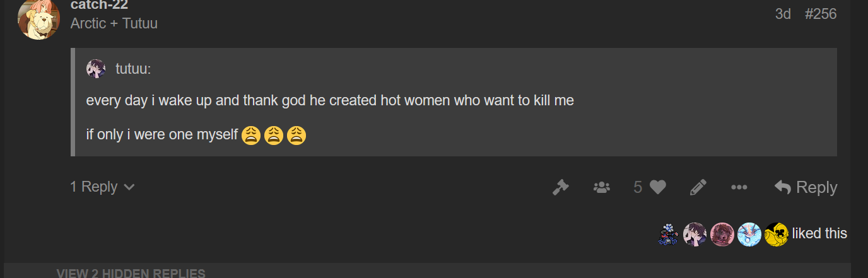Click the gavel moderation icon
The image size is (868, 278).
pos(560,187)
